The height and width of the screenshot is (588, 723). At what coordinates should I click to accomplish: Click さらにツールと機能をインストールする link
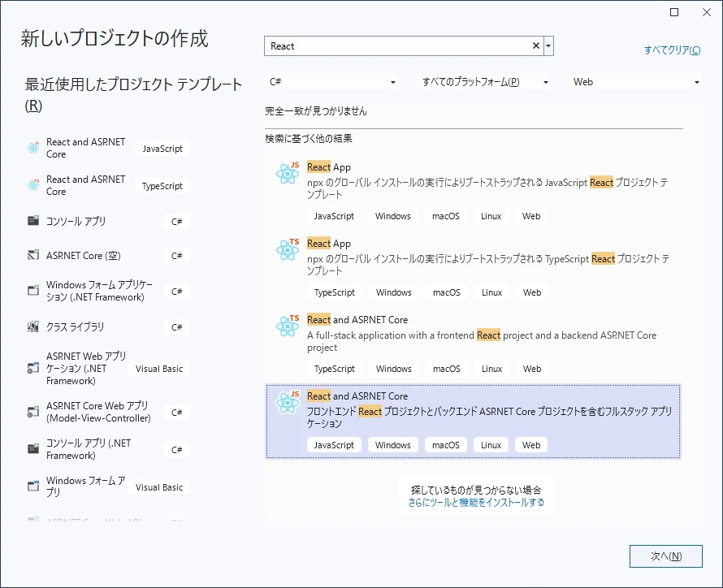476,502
